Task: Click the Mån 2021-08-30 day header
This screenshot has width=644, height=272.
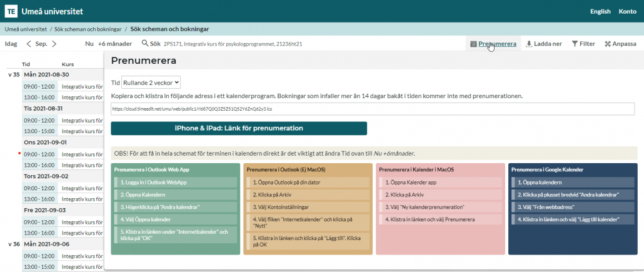Action: click(46, 75)
